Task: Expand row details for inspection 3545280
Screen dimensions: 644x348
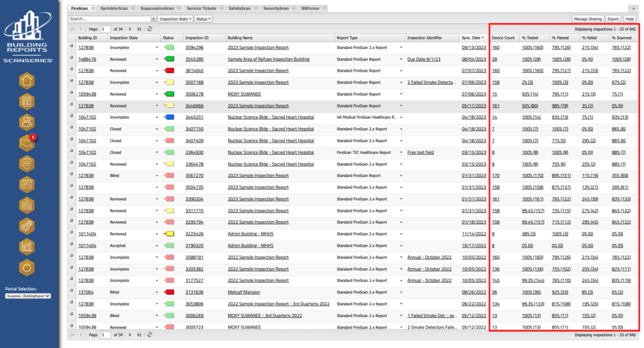Action: 71,59
